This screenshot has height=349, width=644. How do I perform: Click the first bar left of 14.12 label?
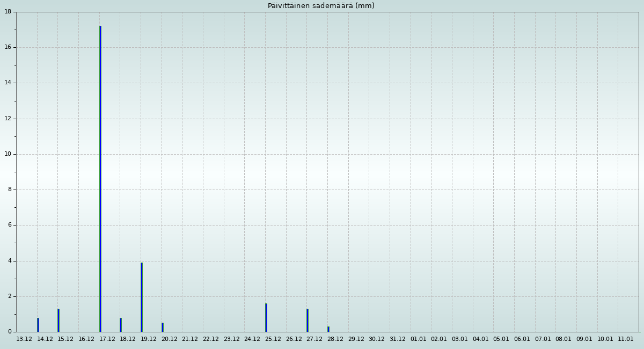pyautogui.click(x=38, y=325)
